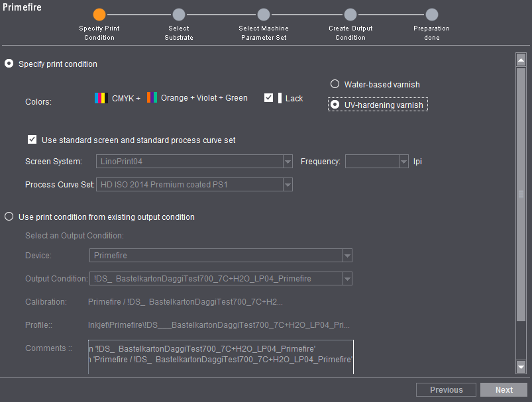Viewport: 532px width, 402px height.
Task: Click the Calibration value 'Primefire / !DS_ BastelkartonDaggiTest700_7C+H2...'
Action: [186, 301]
